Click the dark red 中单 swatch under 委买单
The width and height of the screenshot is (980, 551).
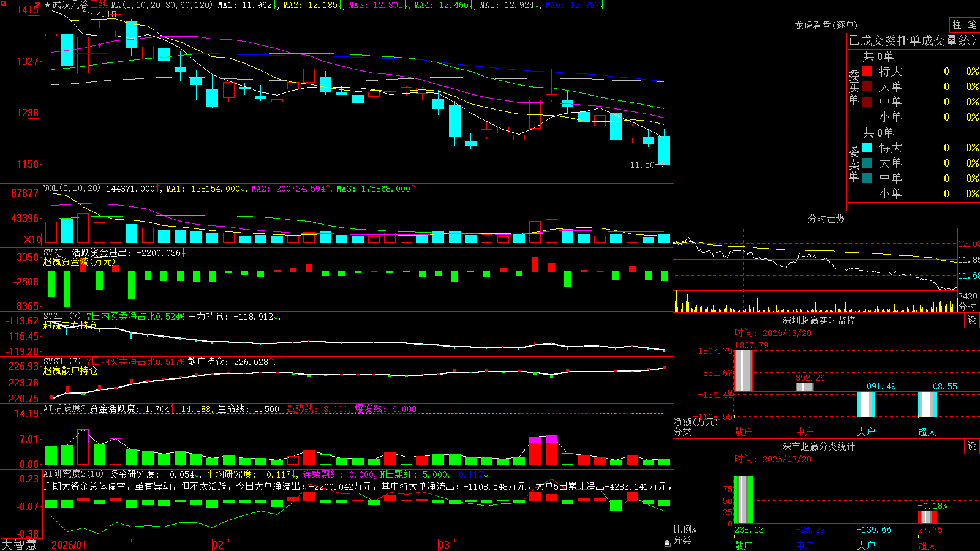tap(867, 102)
